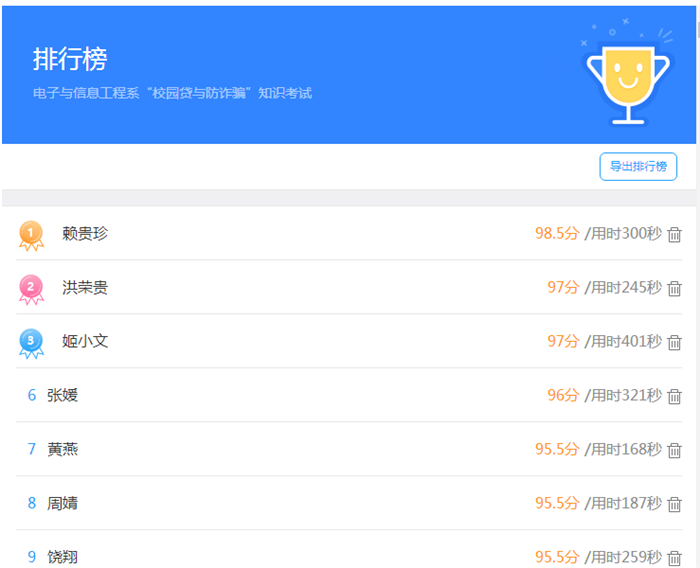Delete 赖贵珍's entry using the trash icon
The width and height of the screenshot is (700, 568).
[x=674, y=235]
